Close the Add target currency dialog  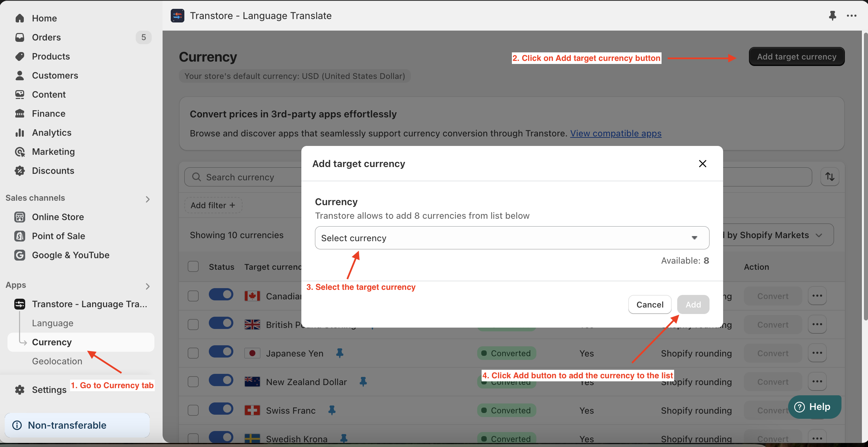(702, 164)
